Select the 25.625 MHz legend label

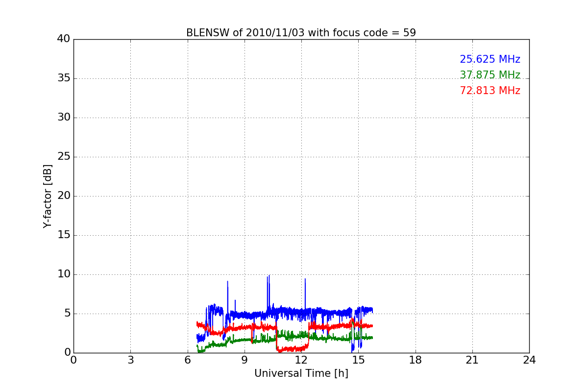click(x=490, y=59)
